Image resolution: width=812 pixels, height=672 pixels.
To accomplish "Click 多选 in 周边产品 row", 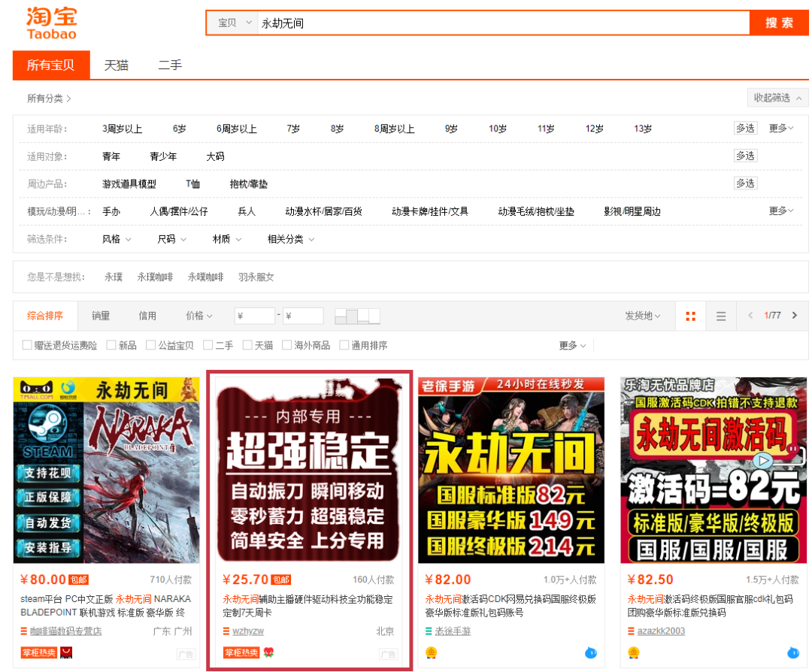I will click(746, 183).
